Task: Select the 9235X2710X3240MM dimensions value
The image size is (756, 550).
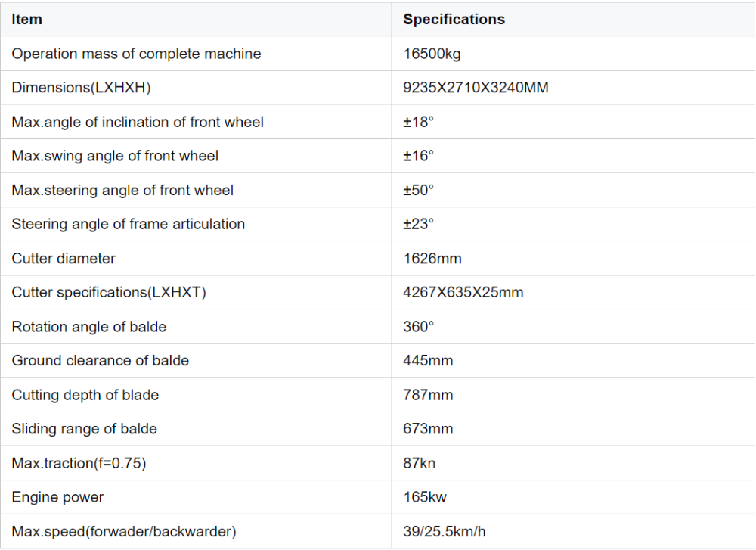Action: 476,88
